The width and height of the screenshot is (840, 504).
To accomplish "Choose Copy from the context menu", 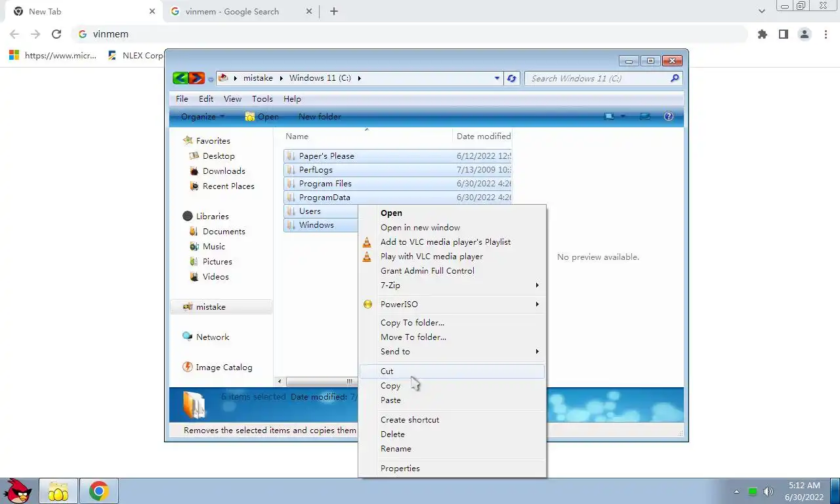I will click(x=452, y=385).
